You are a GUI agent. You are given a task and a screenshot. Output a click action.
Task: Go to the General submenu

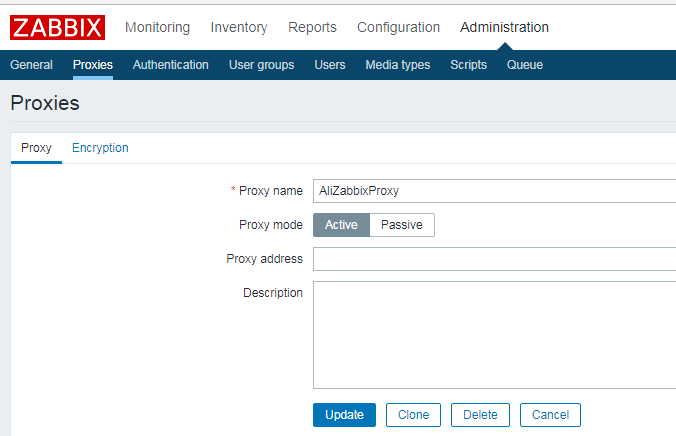coord(31,65)
